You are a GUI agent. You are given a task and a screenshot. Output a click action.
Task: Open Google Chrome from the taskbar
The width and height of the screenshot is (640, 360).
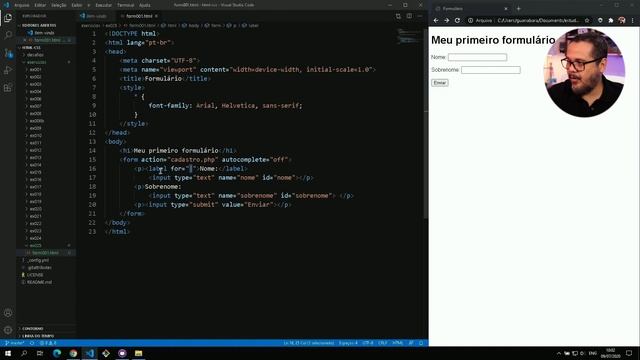(73, 353)
